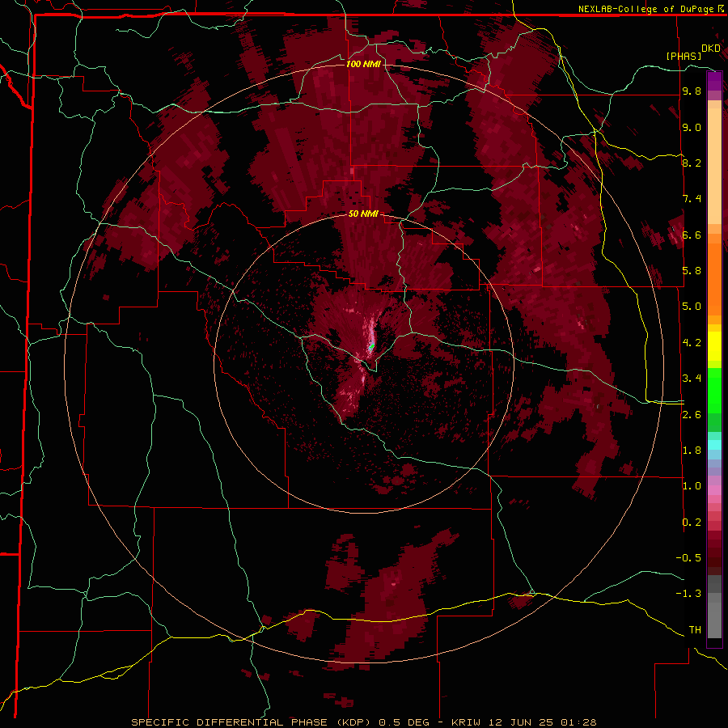This screenshot has height=728, width=728.
Task: Click the 3.4 scale value
Action: click(692, 379)
